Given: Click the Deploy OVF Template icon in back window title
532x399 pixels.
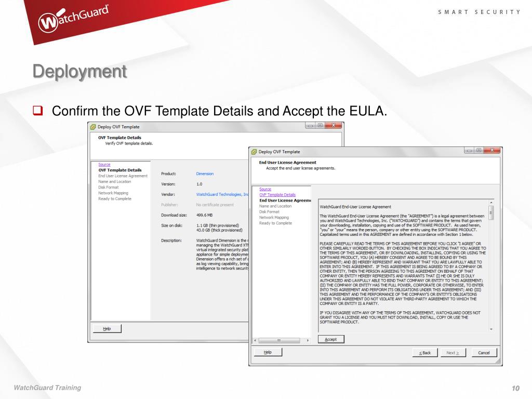Looking at the screenshot, I should coord(93,127).
